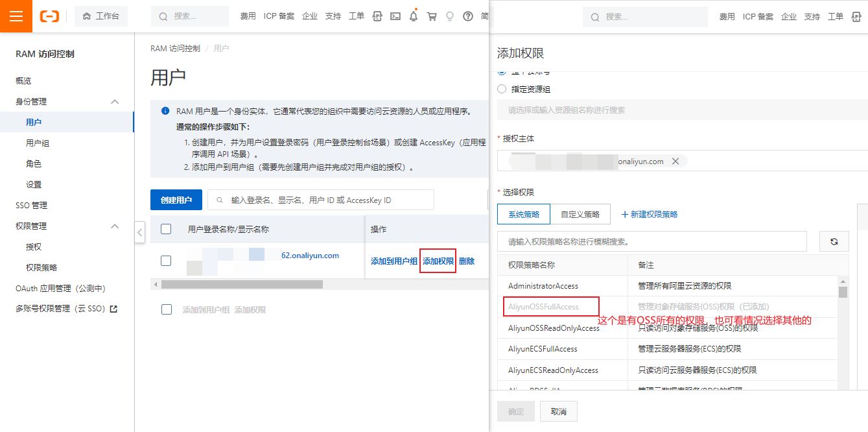Switch to the 系统策略 tab
Image resolution: width=868 pixels, height=432 pixels.
(524, 214)
